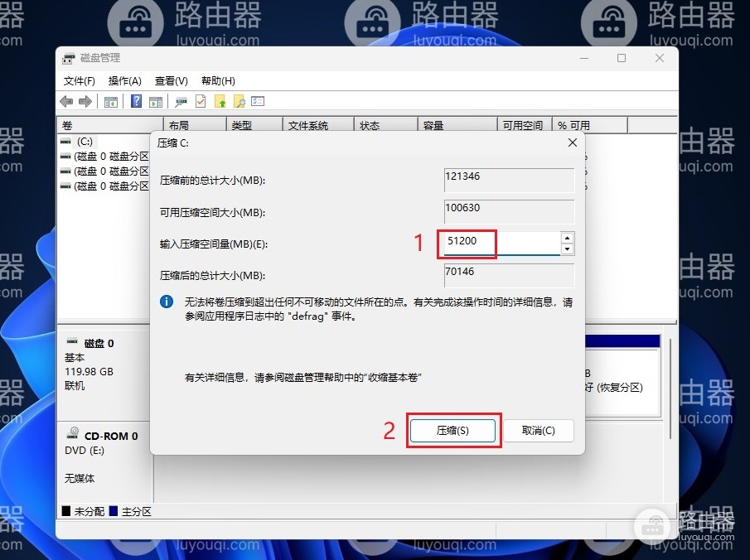Viewport: 750px width, 560px height.
Task: Open the 文件(F) menu
Action: [80, 81]
